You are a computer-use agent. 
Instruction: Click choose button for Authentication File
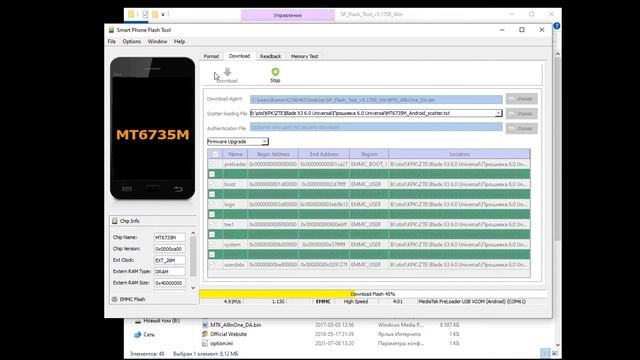[522, 128]
